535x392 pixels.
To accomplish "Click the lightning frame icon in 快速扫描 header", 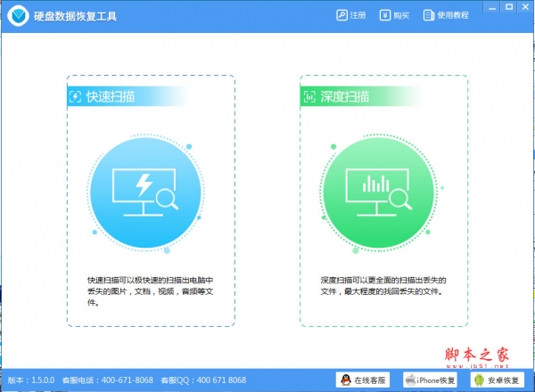I will point(76,97).
